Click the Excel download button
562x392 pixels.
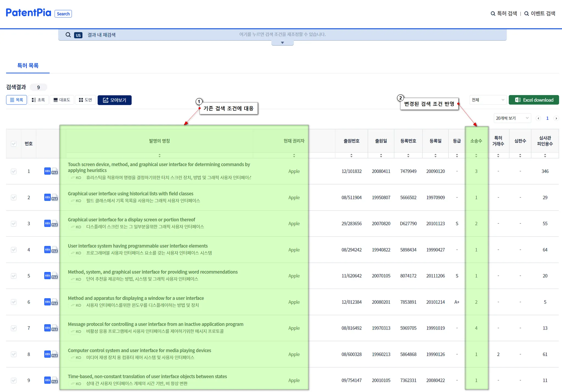coord(533,100)
